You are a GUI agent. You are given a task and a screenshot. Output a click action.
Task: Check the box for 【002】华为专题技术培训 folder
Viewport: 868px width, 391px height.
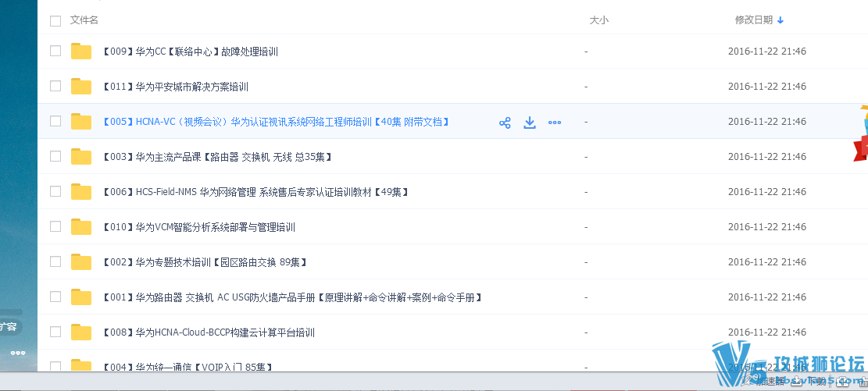pos(55,261)
